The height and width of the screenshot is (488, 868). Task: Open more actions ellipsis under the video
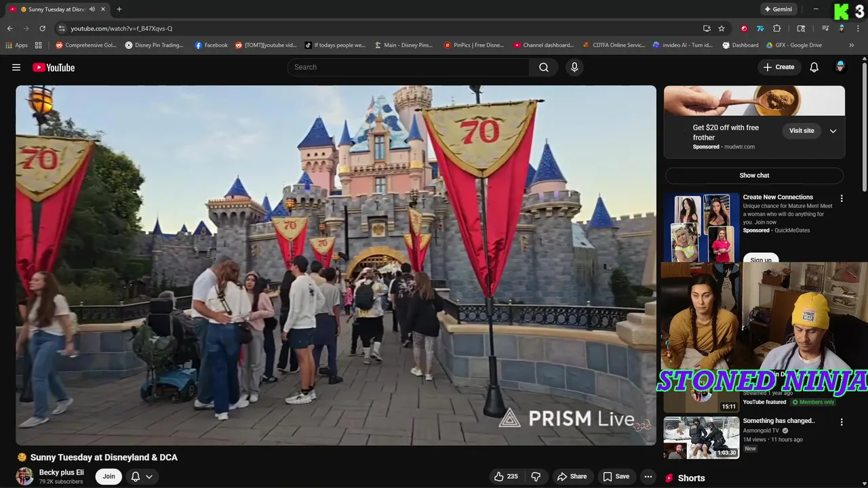pyautogui.click(x=648, y=476)
